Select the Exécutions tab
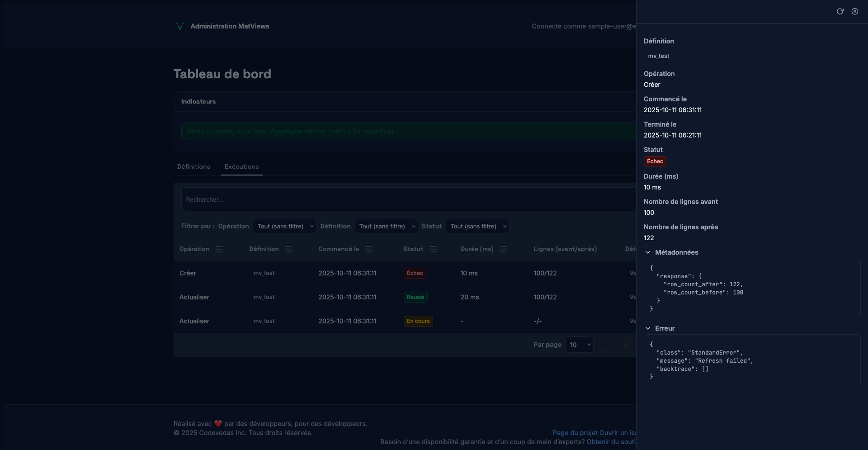 [x=241, y=167]
